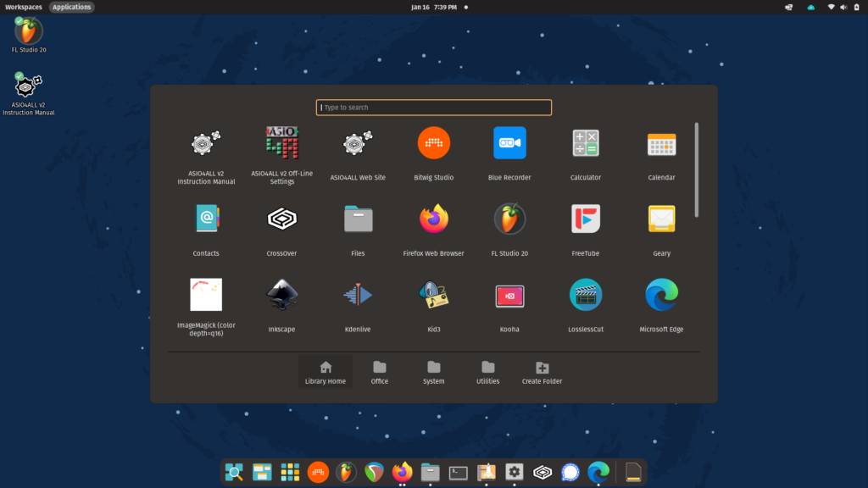Click the Applications button in top panel
Screen dimensions: 868x488
71,7
